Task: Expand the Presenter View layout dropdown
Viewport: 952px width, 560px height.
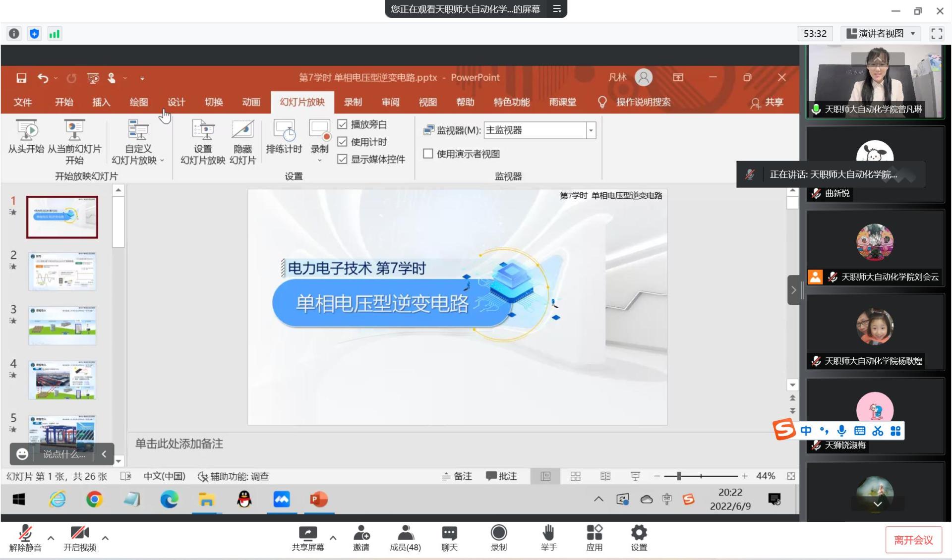Action: pyautogui.click(x=882, y=34)
